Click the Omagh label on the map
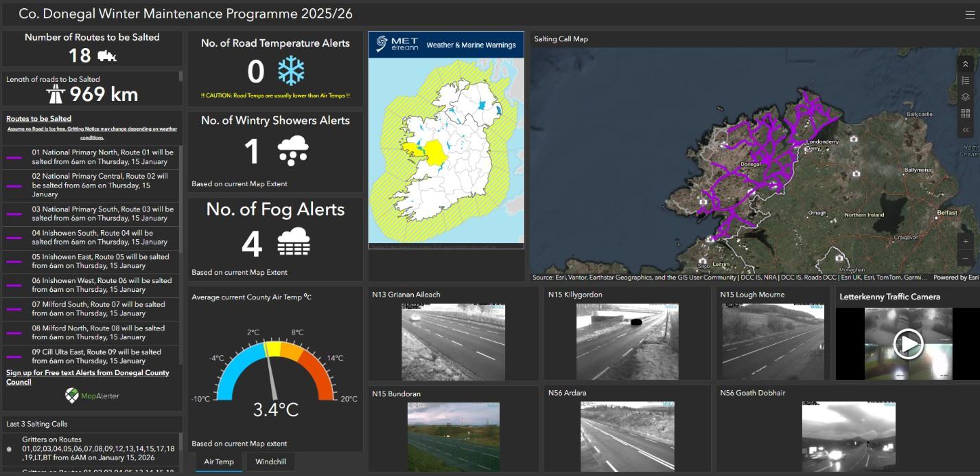Viewport: 980px width, 476px height. 818,213
